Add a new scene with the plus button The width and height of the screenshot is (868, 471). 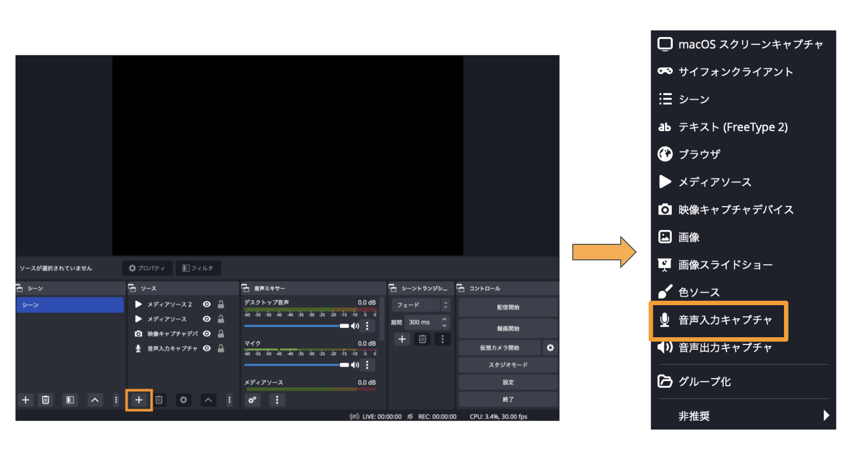[25, 400]
